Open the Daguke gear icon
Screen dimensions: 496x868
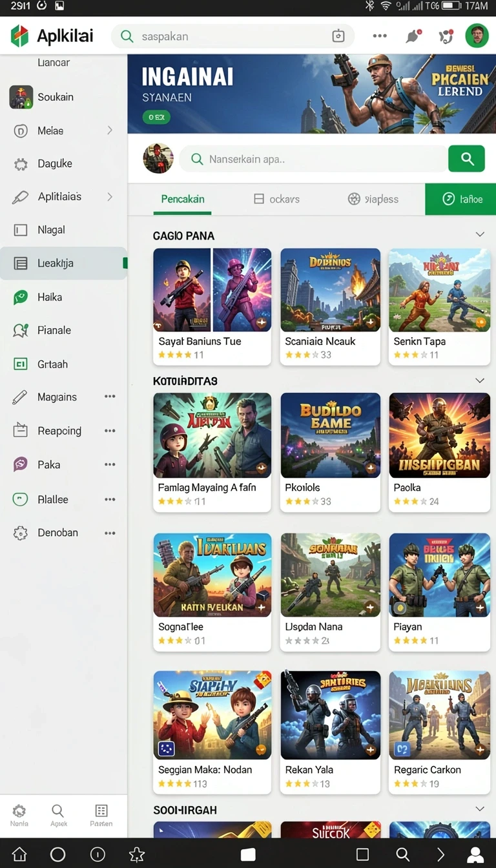[x=21, y=164]
